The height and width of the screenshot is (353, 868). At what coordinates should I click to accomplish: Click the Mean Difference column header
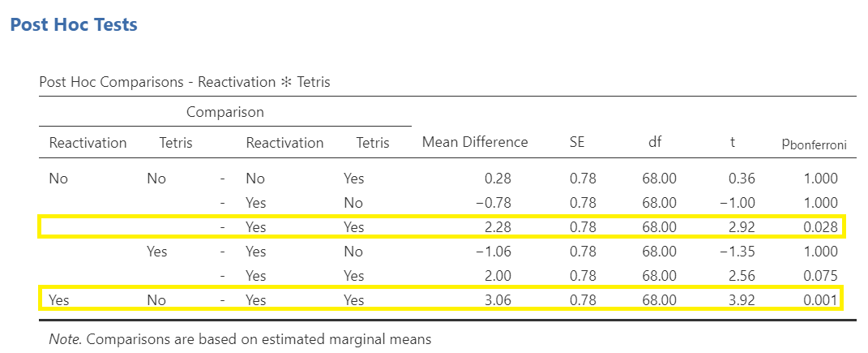[475, 143]
